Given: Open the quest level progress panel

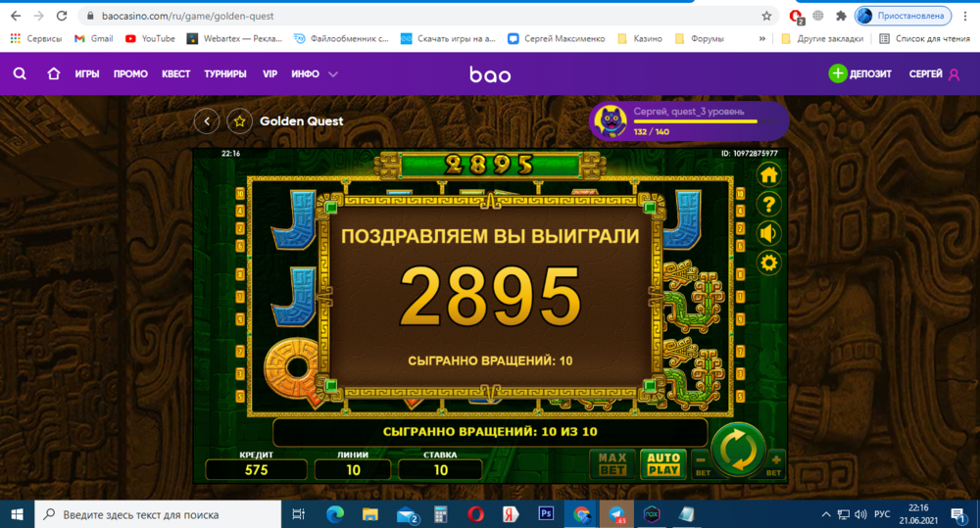Looking at the screenshot, I should pos(689,121).
